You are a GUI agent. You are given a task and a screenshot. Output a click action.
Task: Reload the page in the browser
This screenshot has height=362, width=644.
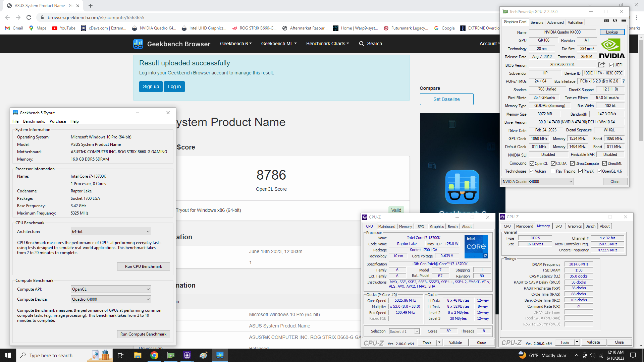click(29, 17)
